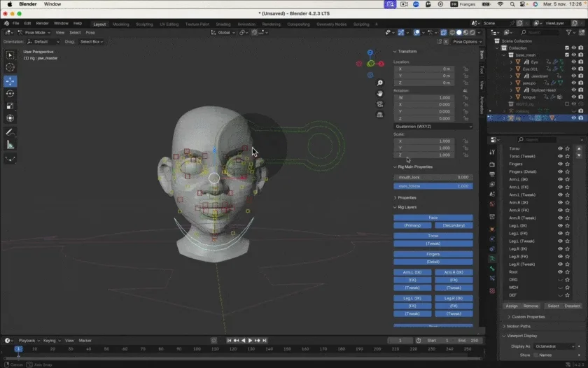Select the Move tool

point(10,81)
